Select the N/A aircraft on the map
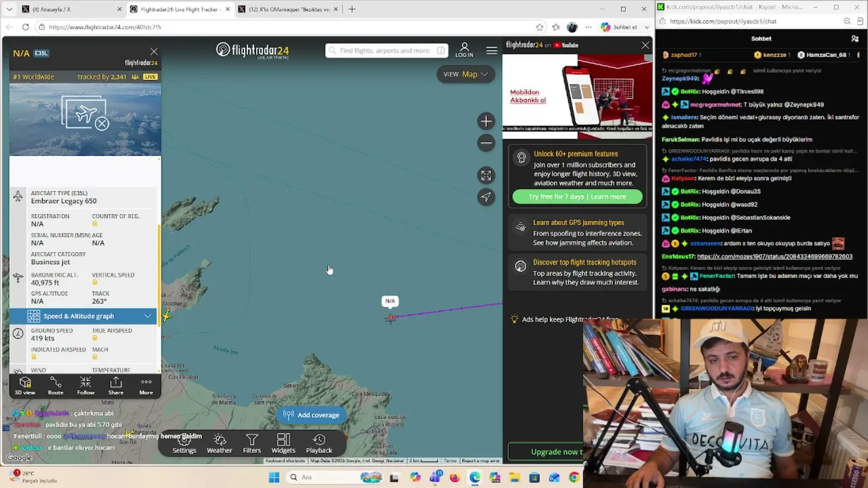868x488 pixels. click(x=390, y=318)
